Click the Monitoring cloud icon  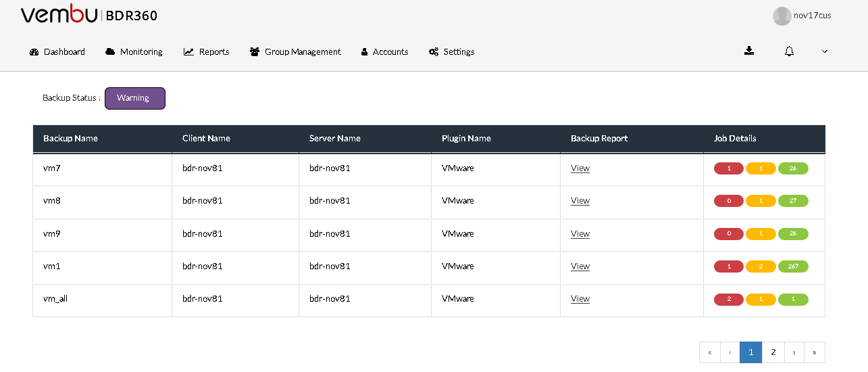point(110,51)
